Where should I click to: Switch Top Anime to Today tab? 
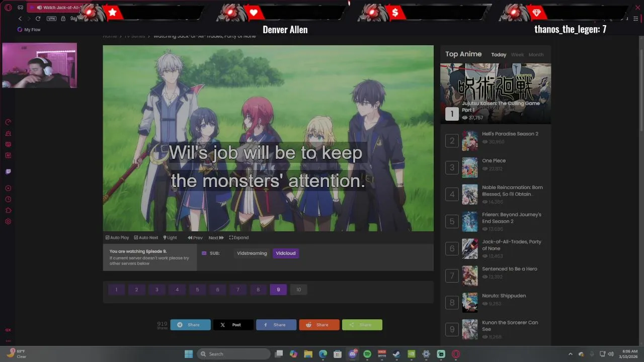499,55
